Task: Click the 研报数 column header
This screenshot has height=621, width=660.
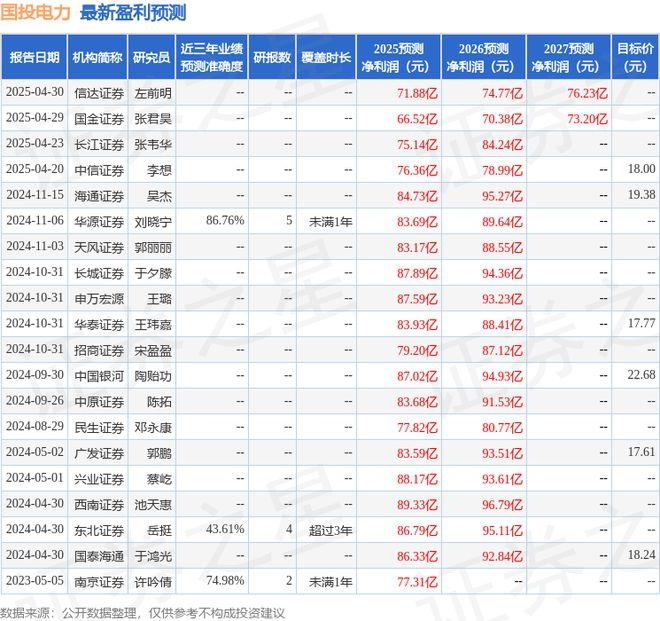Action: (x=272, y=57)
